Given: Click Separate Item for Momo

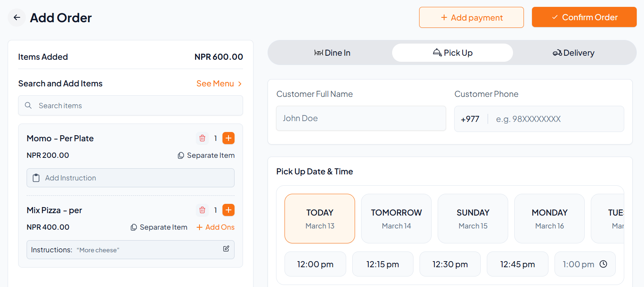Looking at the screenshot, I should coord(206,155).
